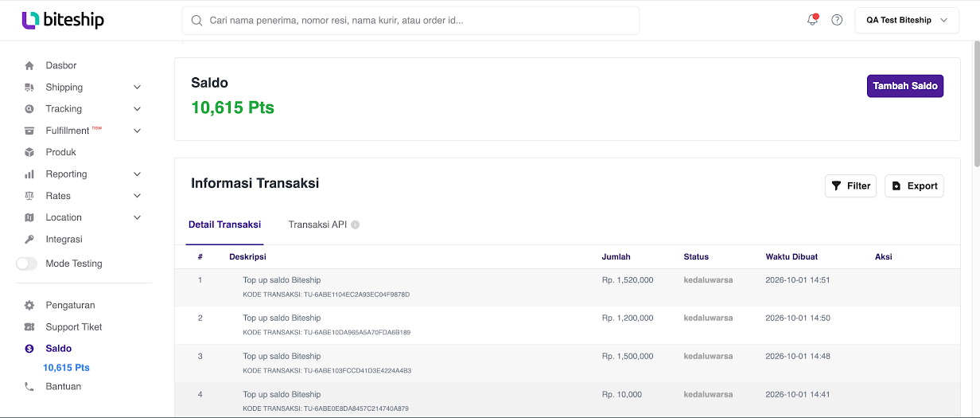This screenshot has width=980, height=418.
Task: Click the Tracking sidebar icon
Action: tap(29, 109)
